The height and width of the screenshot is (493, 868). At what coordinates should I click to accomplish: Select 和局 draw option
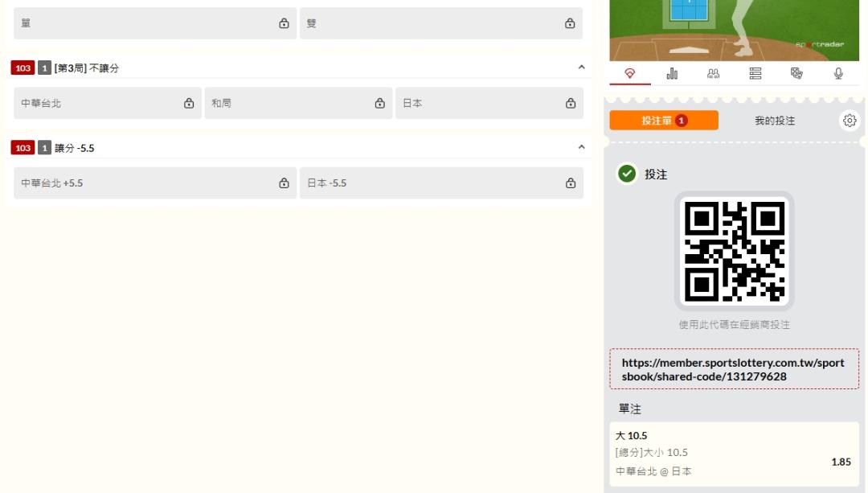298,103
